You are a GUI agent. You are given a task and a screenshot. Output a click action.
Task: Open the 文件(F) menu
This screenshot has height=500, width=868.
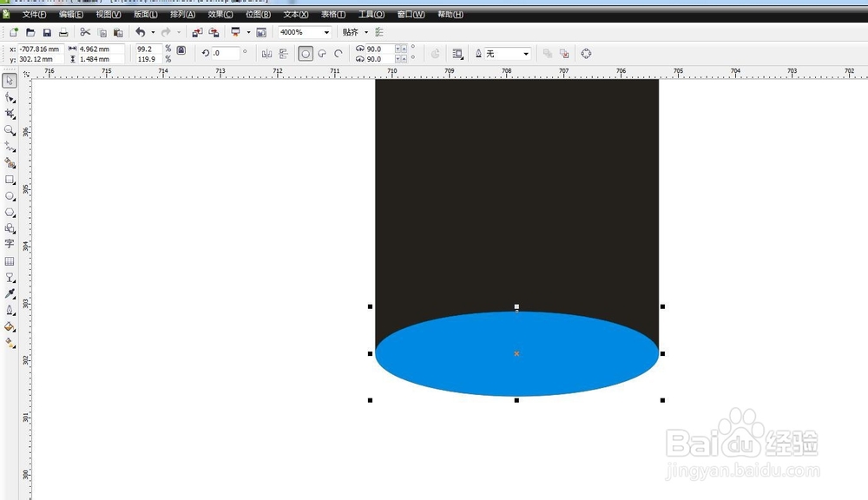pos(35,15)
